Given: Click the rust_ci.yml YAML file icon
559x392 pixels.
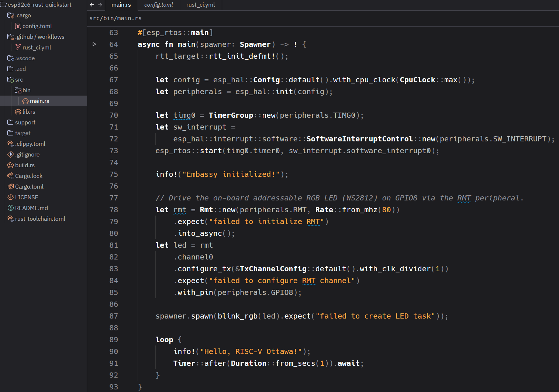Looking at the screenshot, I should click(18, 47).
